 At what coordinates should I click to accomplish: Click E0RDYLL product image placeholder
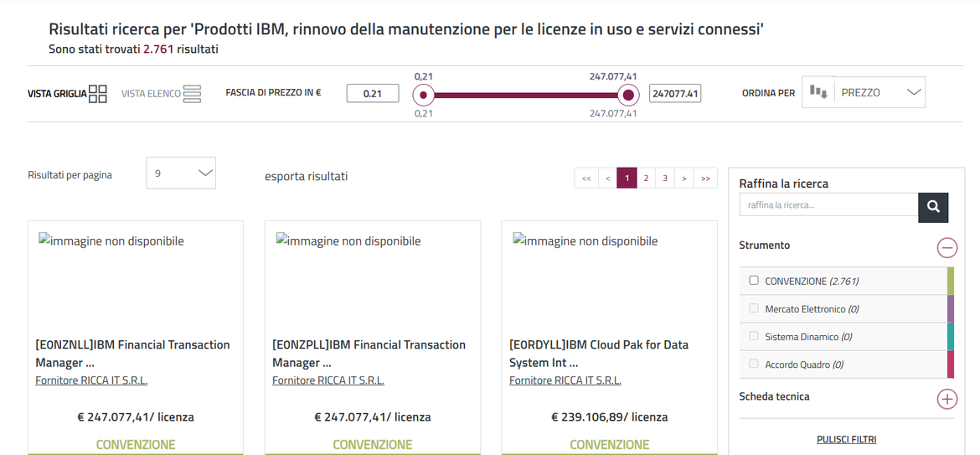pyautogui.click(x=585, y=240)
